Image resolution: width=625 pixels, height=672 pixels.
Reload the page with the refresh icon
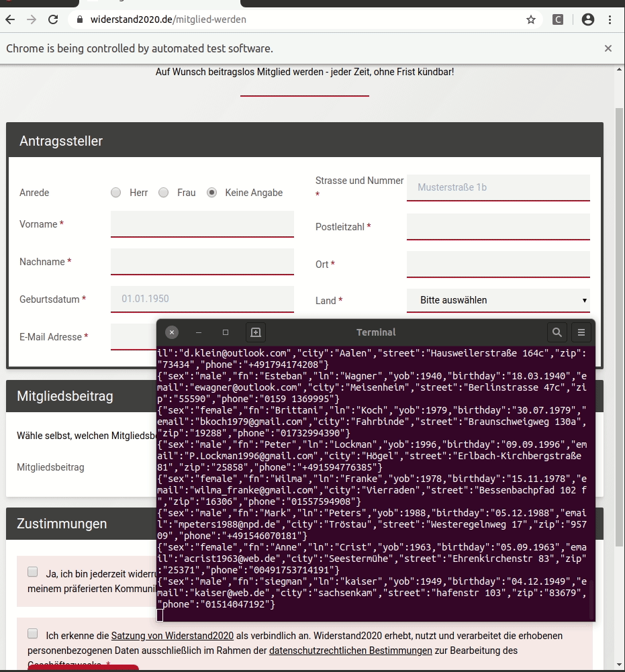point(53,19)
